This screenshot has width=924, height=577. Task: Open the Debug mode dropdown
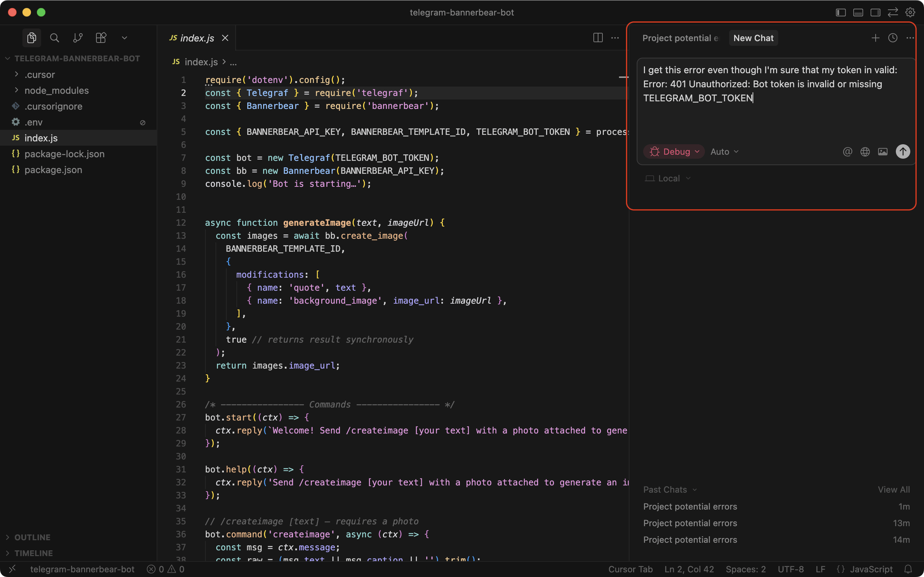tap(674, 151)
